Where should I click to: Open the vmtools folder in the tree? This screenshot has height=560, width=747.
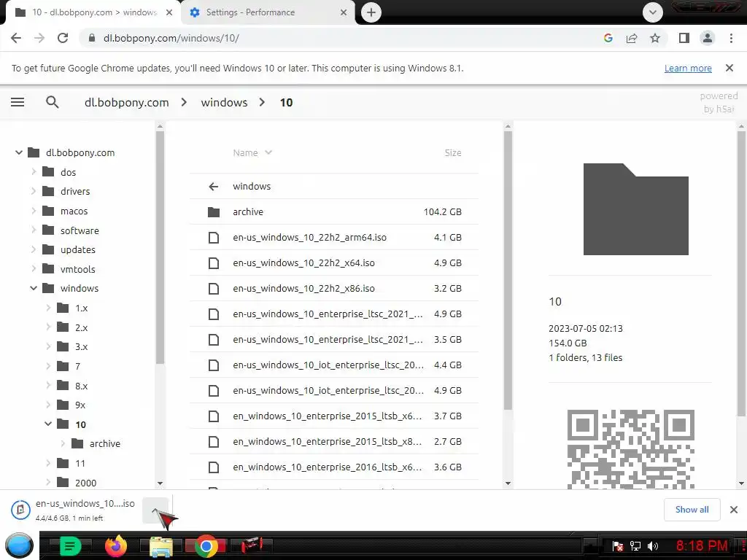click(x=77, y=269)
